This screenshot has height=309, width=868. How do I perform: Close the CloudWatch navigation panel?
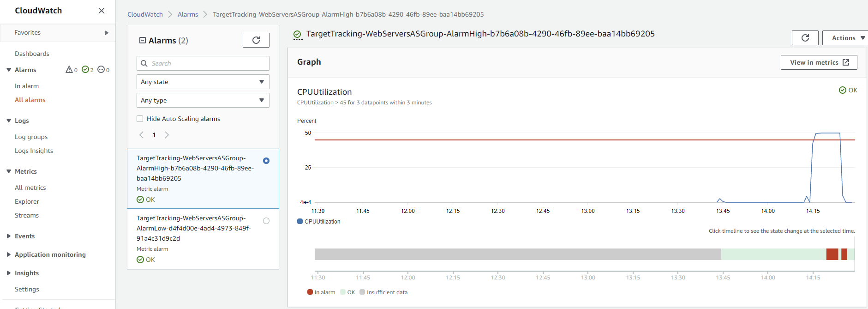(102, 11)
